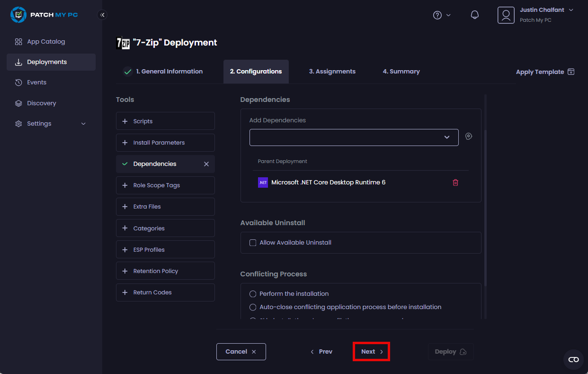The image size is (588, 374).
Task: Select Perform the installation radio option
Action: pos(253,294)
